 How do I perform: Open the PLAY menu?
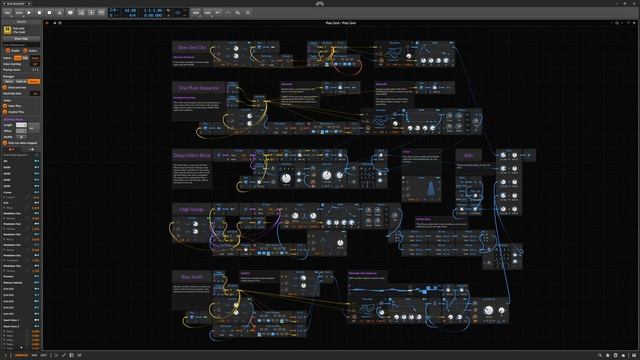point(19,13)
